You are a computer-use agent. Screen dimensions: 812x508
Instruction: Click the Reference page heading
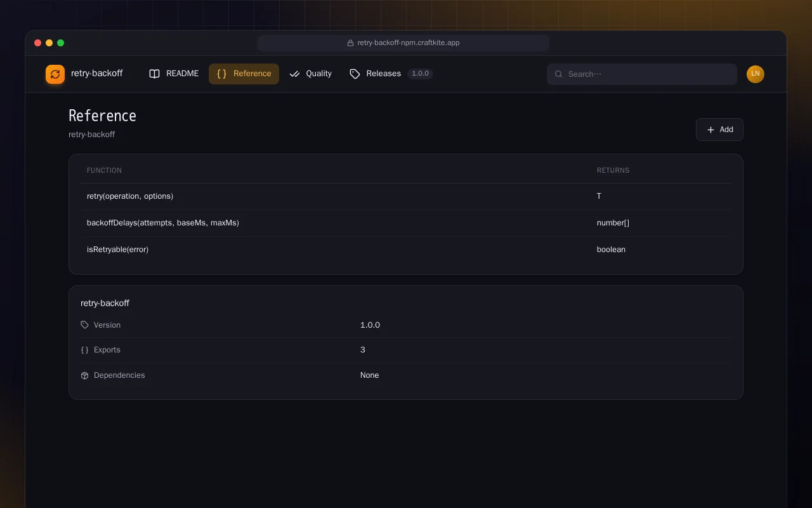[102, 116]
